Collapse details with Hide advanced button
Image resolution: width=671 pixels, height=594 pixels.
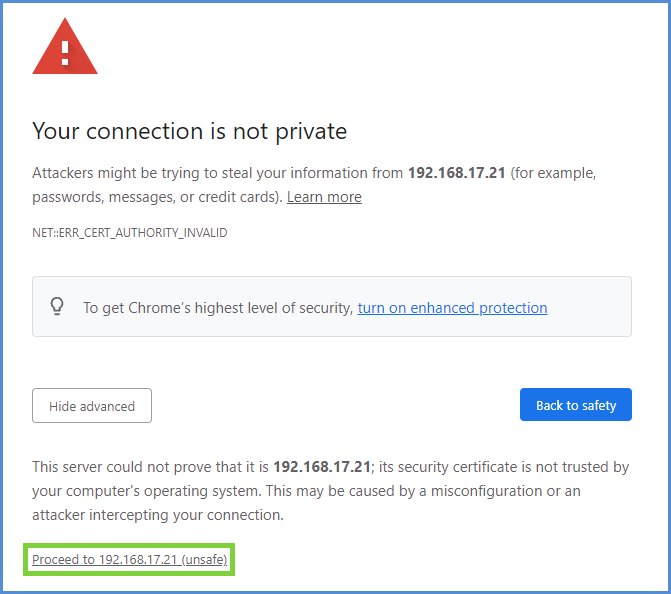pos(92,406)
